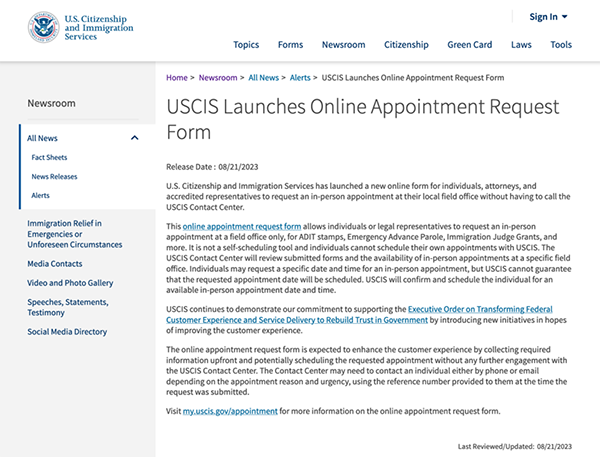The image size is (600, 457).
Task: Visit the my.uscis.gov/appointment link
Action: pos(230,411)
